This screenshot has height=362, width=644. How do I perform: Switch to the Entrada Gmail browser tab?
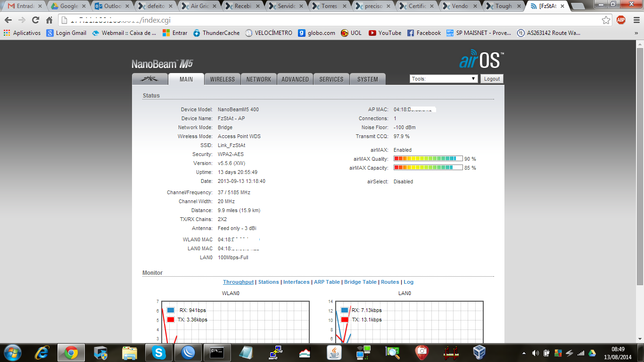(25, 6)
